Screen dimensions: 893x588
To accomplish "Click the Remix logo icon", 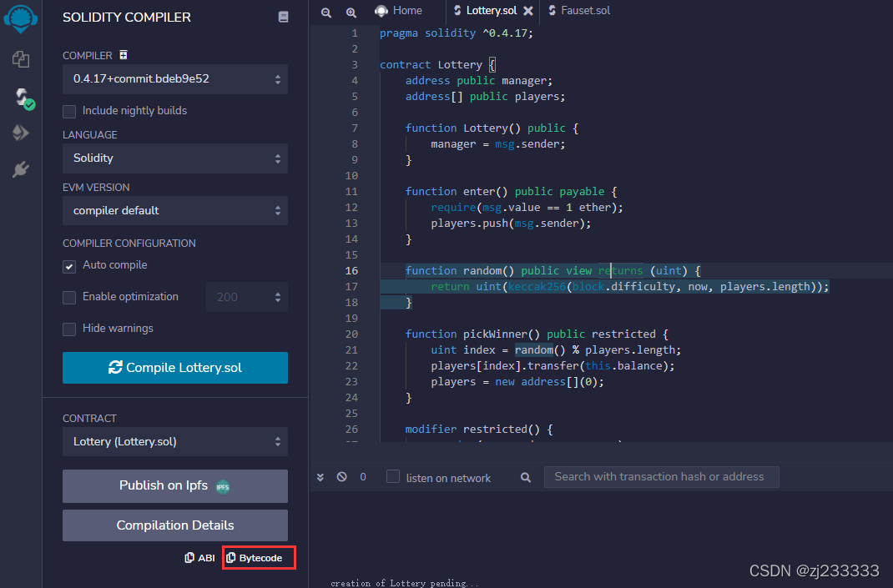I will pos(21,18).
